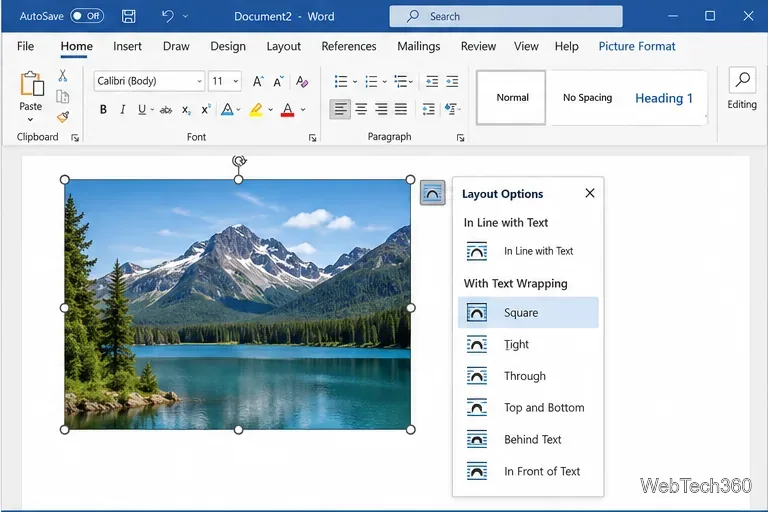
Task: Click the rotate handle above the picture
Action: click(x=239, y=161)
